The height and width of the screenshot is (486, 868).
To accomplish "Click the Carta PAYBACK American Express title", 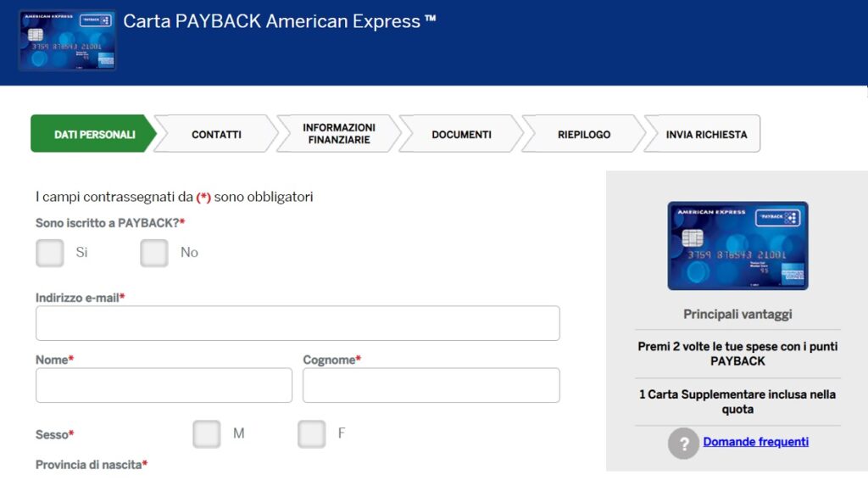I will pos(280,21).
